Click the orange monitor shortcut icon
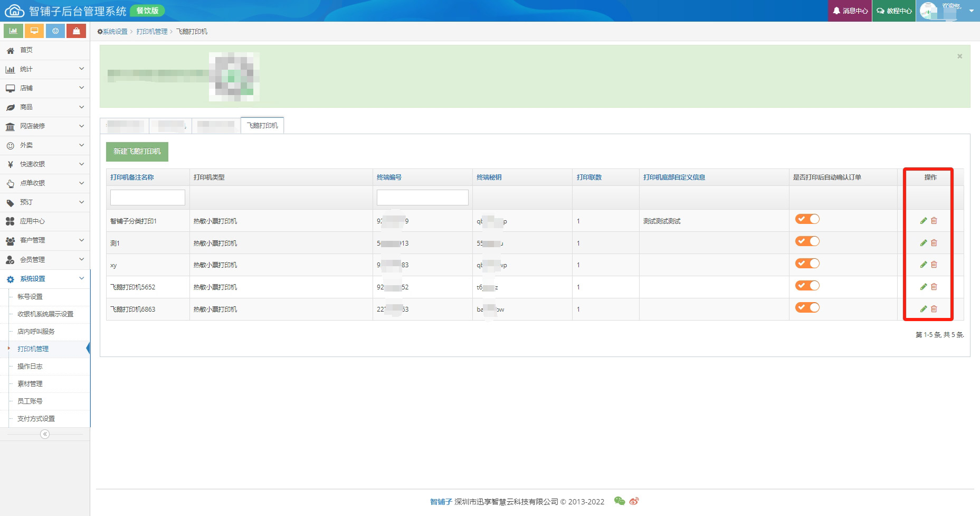This screenshot has width=980, height=516. [x=34, y=31]
